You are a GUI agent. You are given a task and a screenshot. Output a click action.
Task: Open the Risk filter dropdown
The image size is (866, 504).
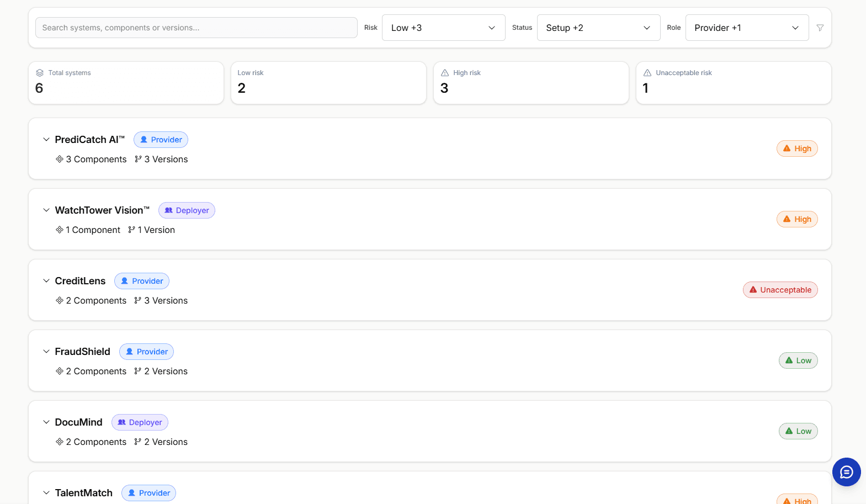[443, 28]
